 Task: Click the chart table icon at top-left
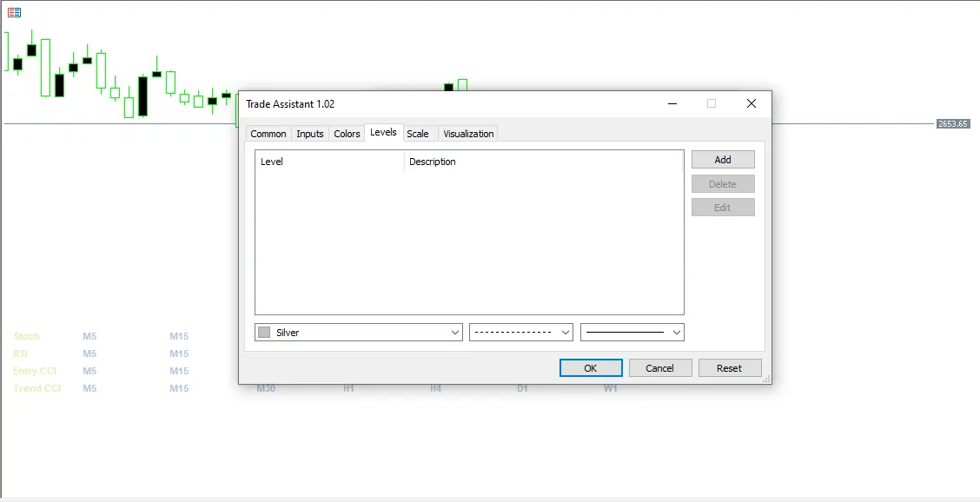coord(14,12)
